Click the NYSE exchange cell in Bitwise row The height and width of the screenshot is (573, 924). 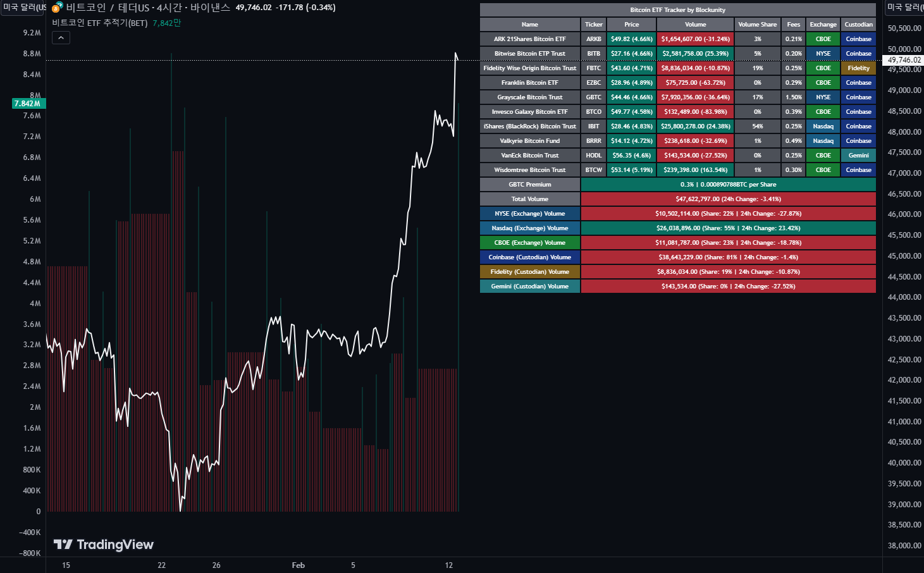823,54
